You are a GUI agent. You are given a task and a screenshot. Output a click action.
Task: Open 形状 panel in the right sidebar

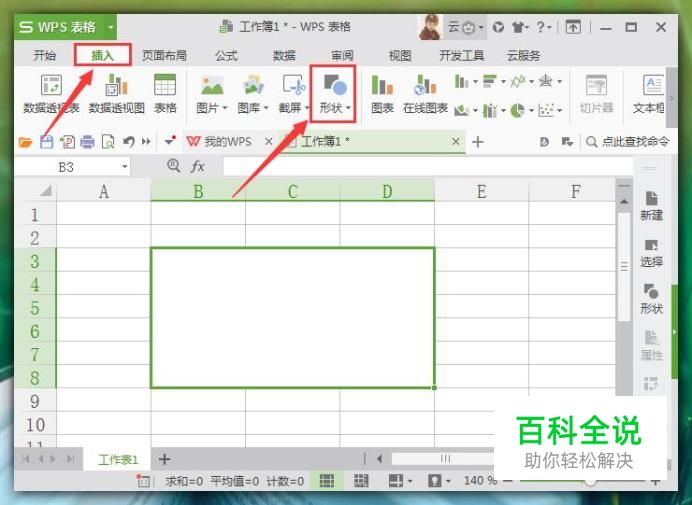[651, 299]
